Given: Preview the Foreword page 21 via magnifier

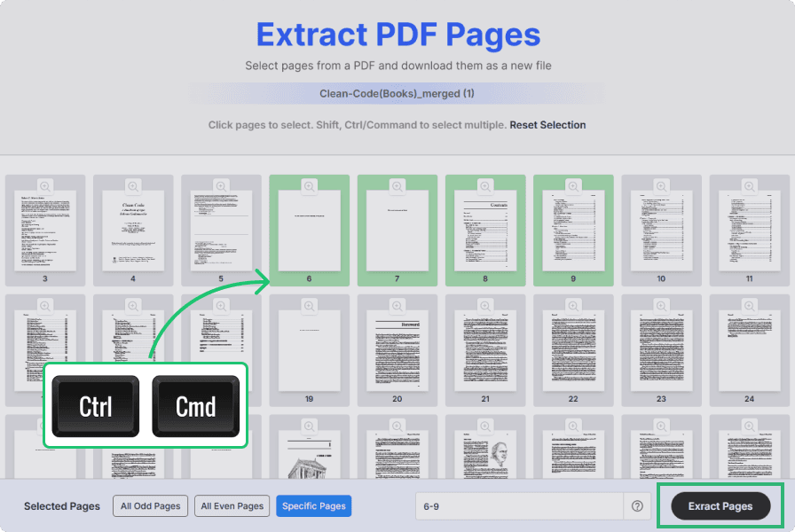Looking at the screenshot, I should (x=484, y=307).
